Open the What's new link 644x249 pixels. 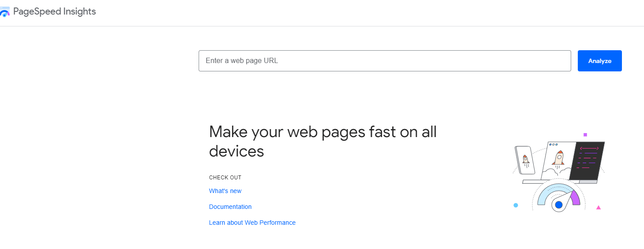(225, 191)
